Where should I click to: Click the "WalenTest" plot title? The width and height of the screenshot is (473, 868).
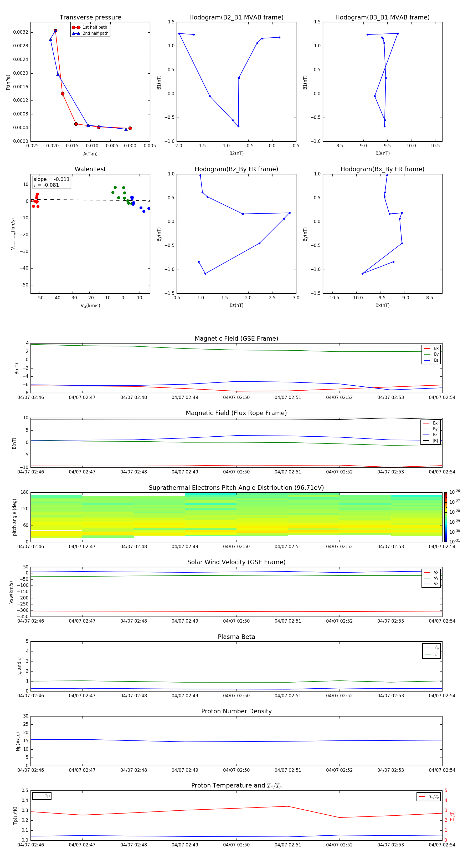tap(90, 169)
